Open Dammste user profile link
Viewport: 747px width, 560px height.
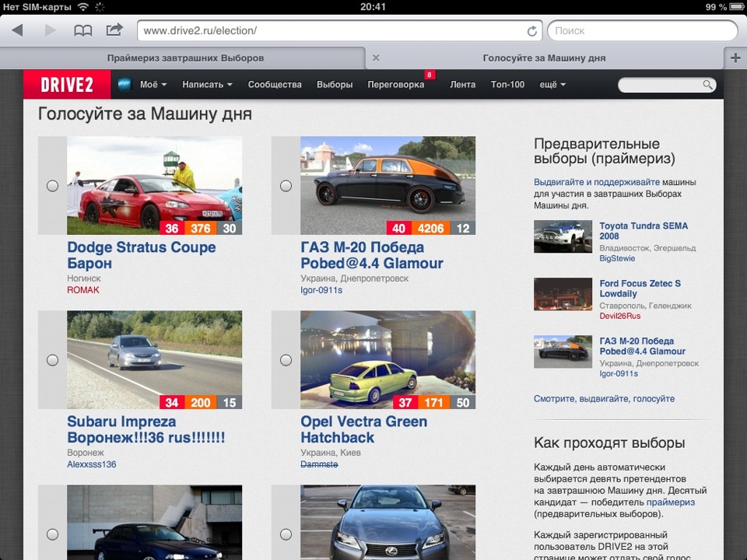point(319,464)
